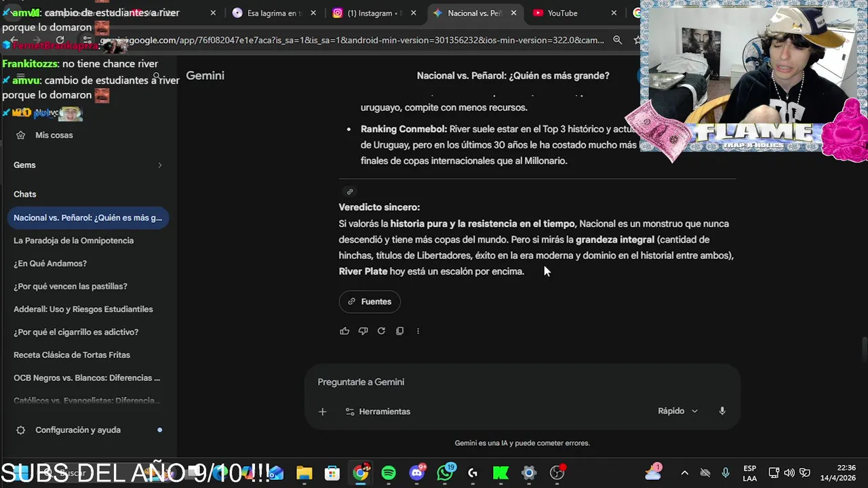The height and width of the screenshot is (488, 868).
Task: Select chat Nacional vs. Peñarol
Action: pos(87,218)
